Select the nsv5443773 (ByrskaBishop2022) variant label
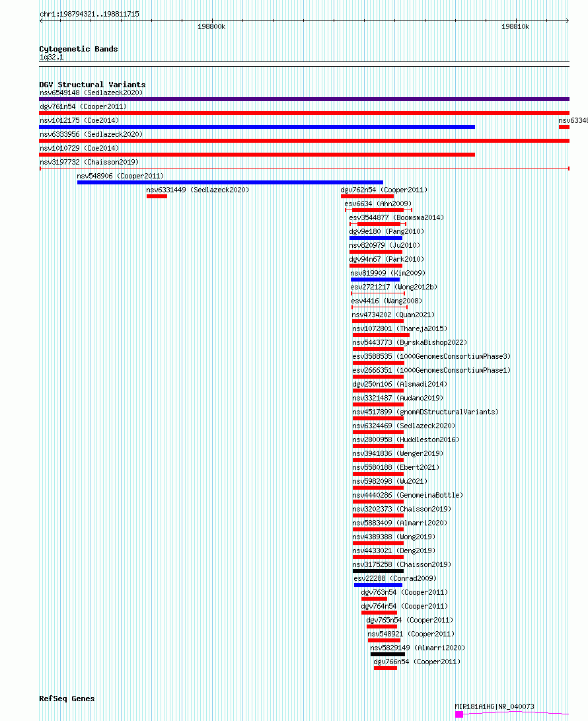This screenshot has height=721, width=588. [x=410, y=342]
